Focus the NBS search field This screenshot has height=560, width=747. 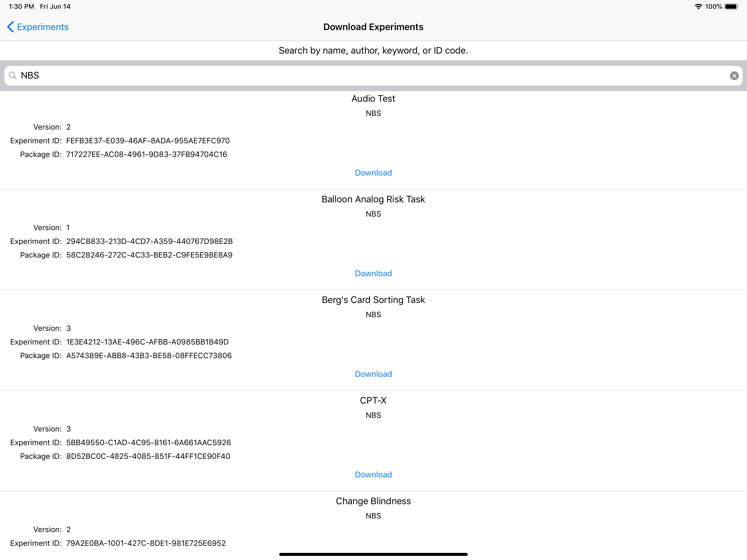(x=373, y=76)
